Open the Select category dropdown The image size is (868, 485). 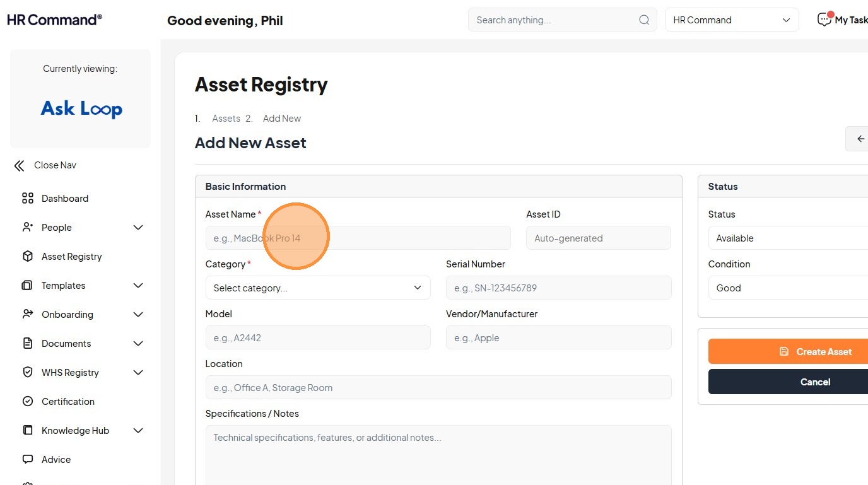[x=318, y=288]
